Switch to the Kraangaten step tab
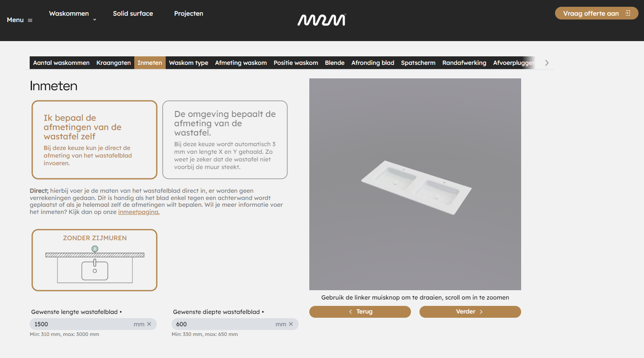644x358 pixels. click(x=114, y=62)
